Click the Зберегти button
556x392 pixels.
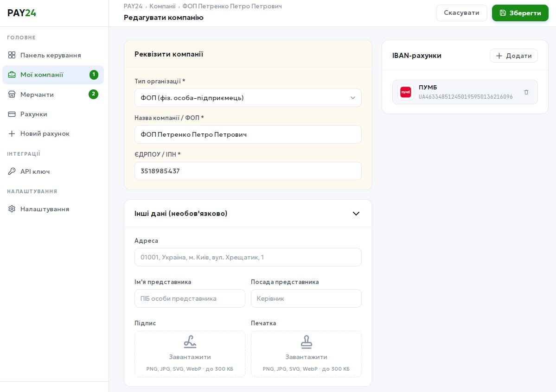tap(520, 13)
